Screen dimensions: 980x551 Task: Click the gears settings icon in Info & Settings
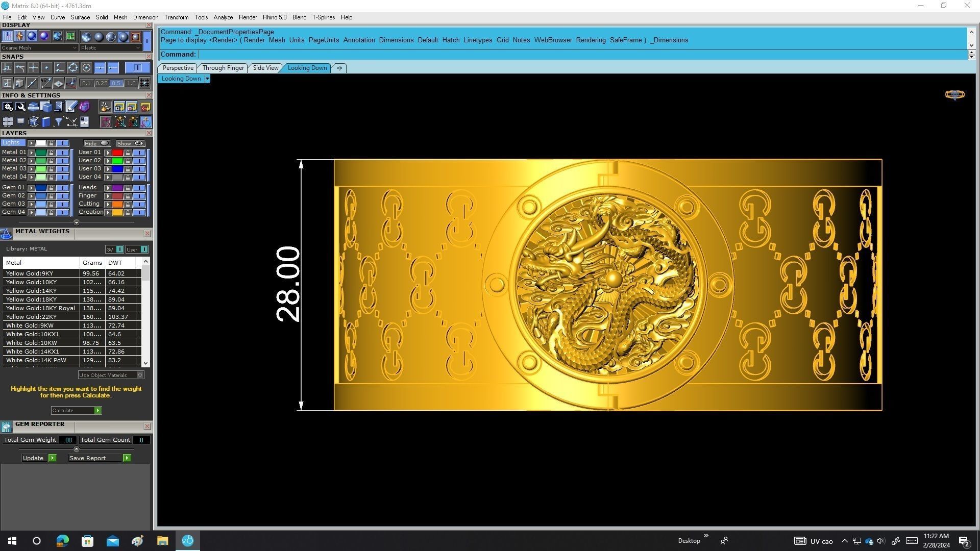(x=8, y=107)
